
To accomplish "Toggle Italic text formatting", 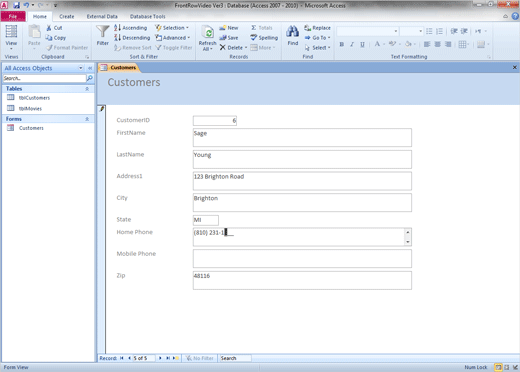I will (x=352, y=44).
